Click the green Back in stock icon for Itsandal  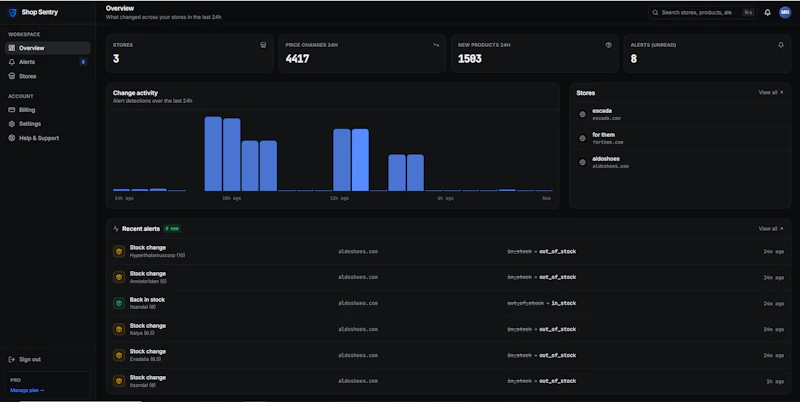tap(119, 303)
